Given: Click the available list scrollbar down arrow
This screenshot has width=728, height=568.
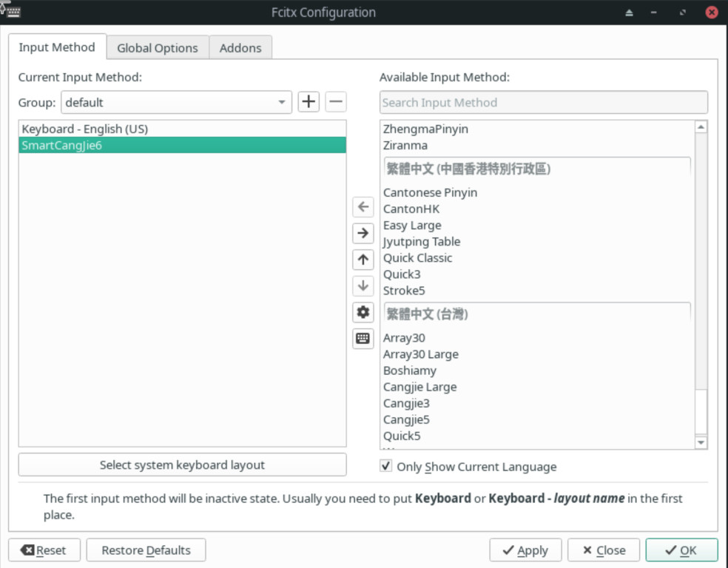Looking at the screenshot, I should [x=701, y=442].
